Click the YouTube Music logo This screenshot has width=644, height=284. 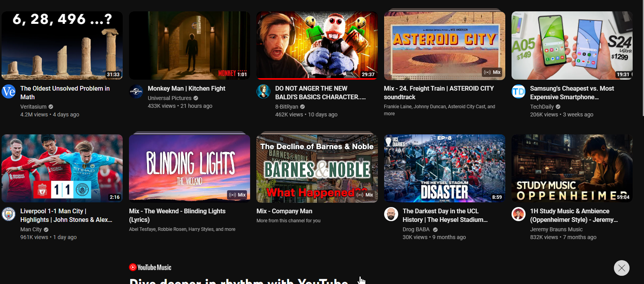(150, 267)
